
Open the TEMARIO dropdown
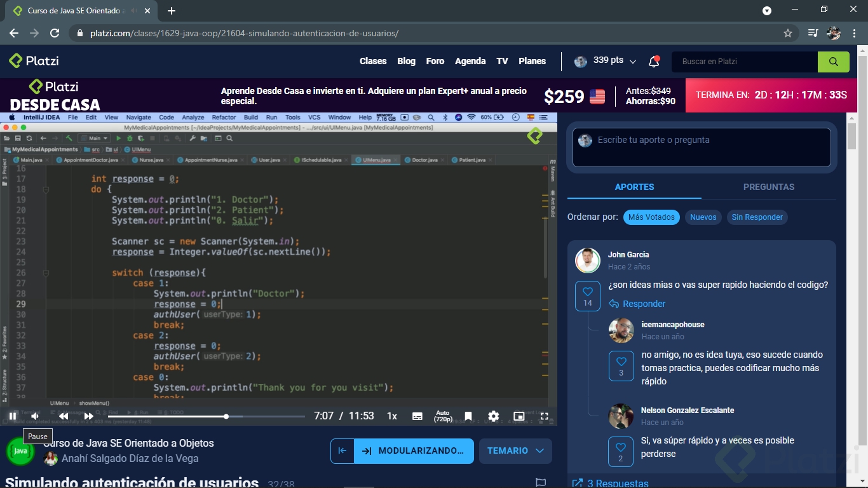tap(515, 451)
